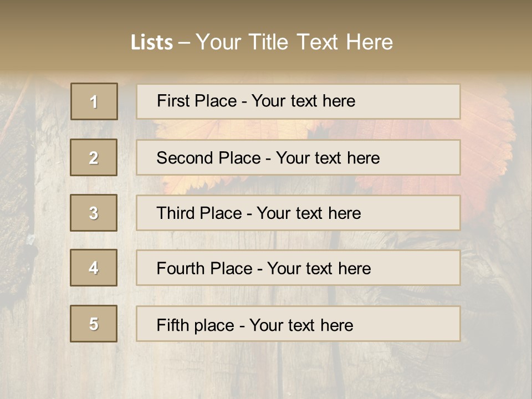Click the number 5 box
Screen dimensions: 532x399
pyautogui.click(x=94, y=324)
